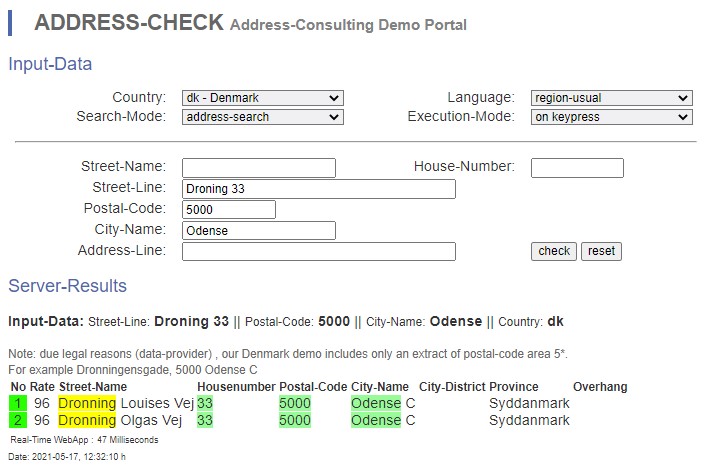Click the City-Name field containing Odense
Viewport: 704px width, 473px height.
tap(259, 231)
